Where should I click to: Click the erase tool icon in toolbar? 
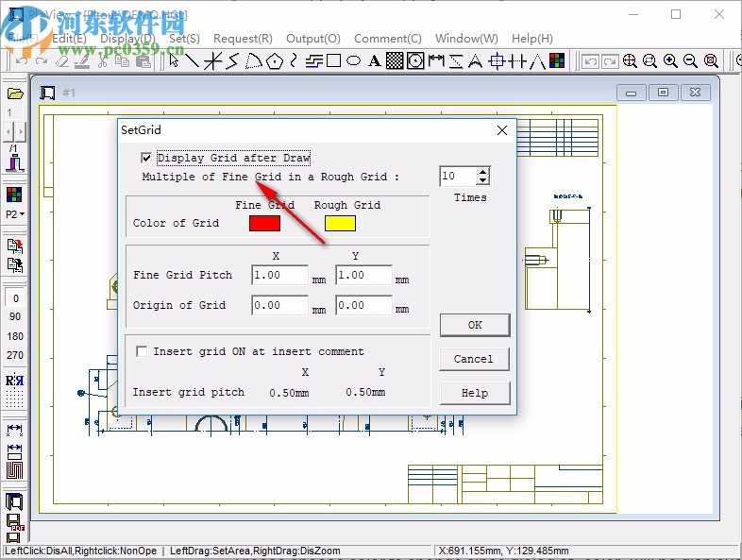tap(62, 60)
